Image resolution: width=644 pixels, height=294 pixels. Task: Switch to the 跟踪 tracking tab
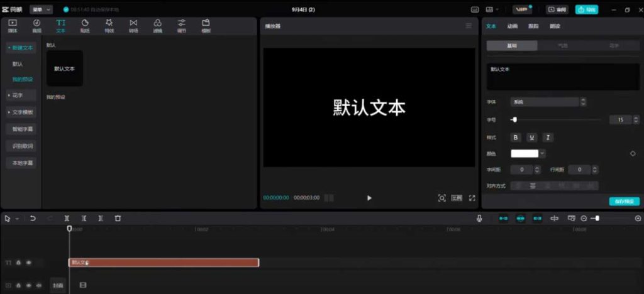pos(533,26)
